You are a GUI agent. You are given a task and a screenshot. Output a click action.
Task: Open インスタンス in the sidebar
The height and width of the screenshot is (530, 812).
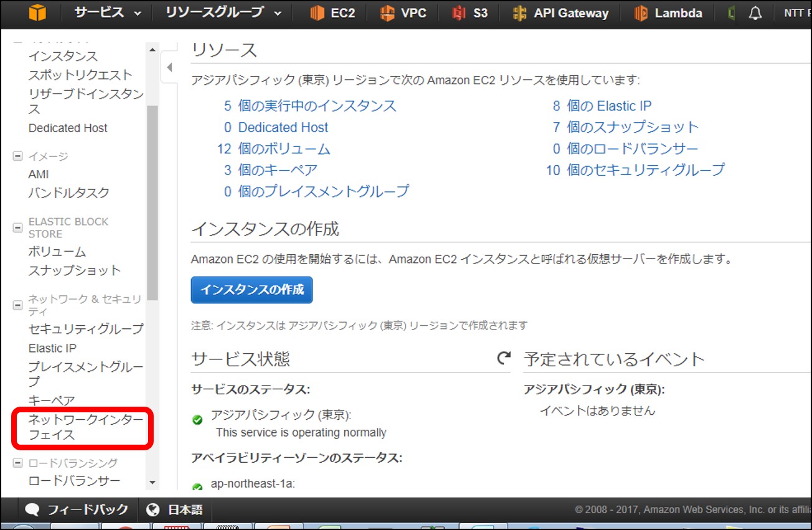point(63,57)
